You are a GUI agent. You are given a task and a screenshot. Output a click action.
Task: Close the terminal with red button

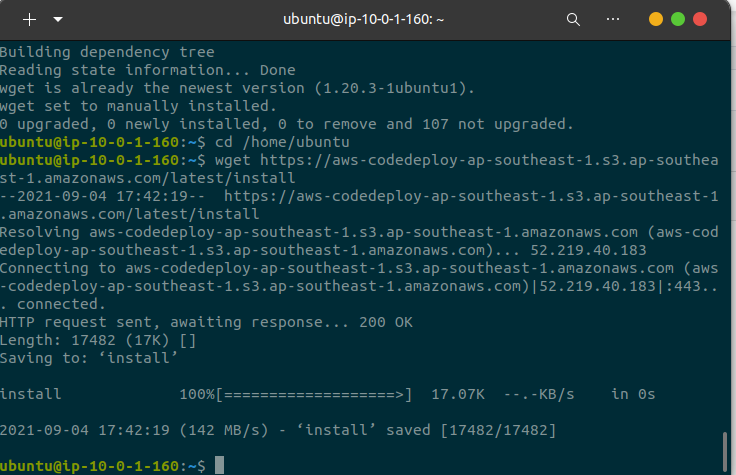tap(700, 19)
